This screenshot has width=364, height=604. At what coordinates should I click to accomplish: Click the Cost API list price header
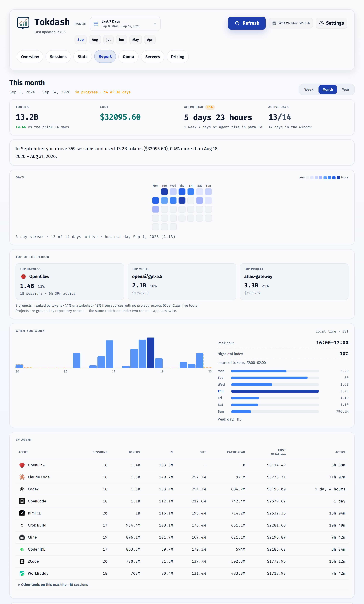coord(278,452)
